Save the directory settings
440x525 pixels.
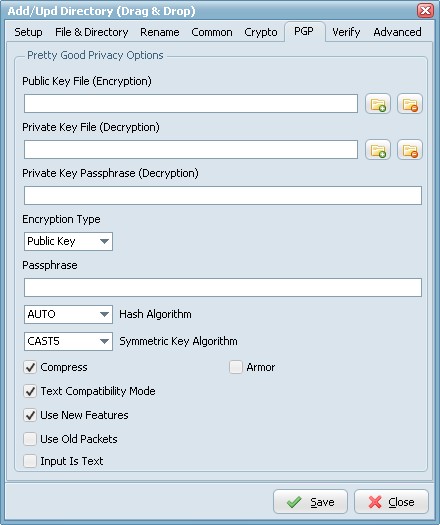point(310,502)
